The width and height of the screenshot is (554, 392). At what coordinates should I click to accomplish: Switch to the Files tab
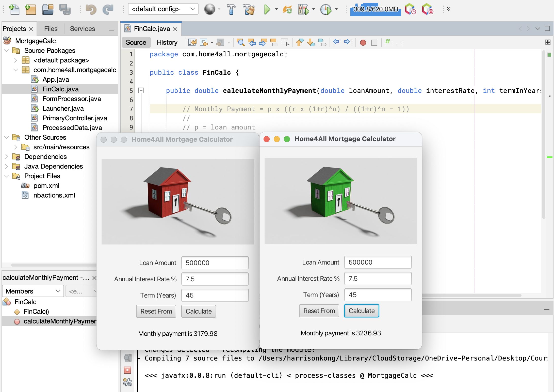coord(51,29)
